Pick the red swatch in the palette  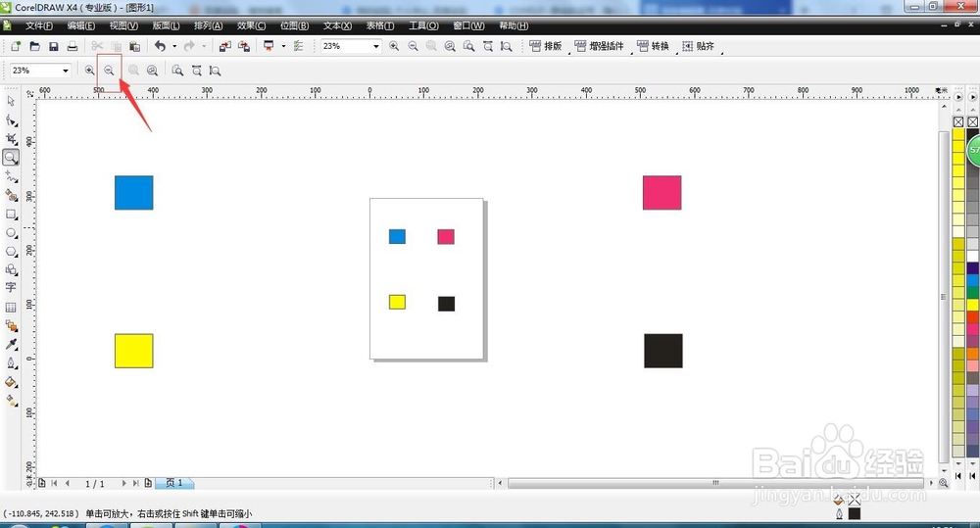coord(973,316)
